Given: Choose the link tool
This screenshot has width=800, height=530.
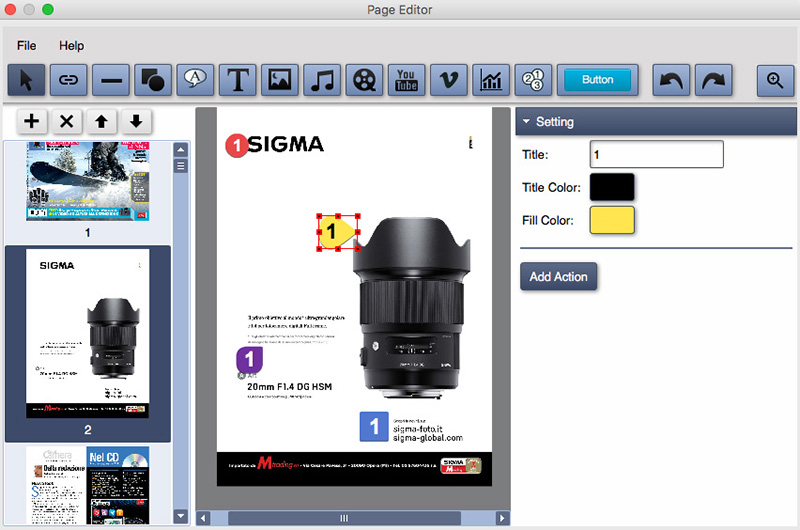Looking at the screenshot, I should point(68,80).
